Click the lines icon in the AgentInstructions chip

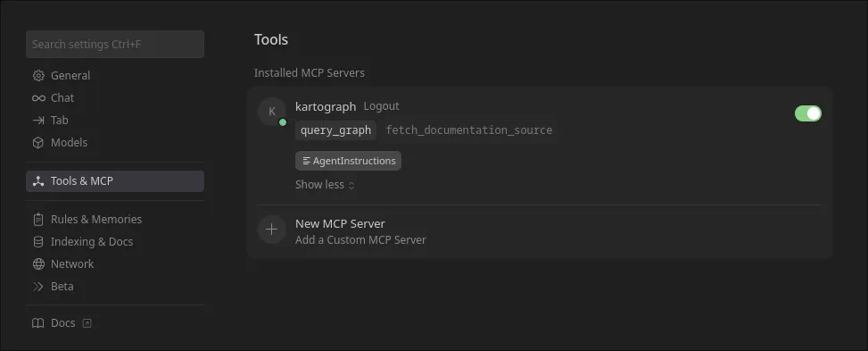(x=307, y=161)
